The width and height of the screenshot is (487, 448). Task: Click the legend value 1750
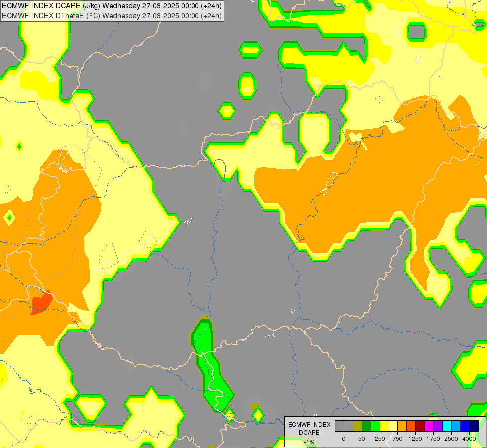coord(433,439)
